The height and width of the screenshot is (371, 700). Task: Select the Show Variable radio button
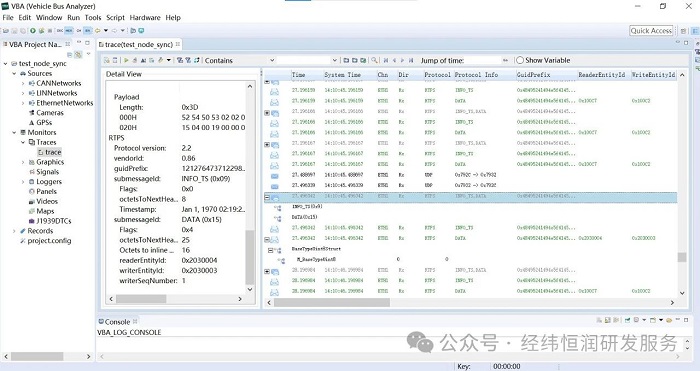click(x=520, y=60)
